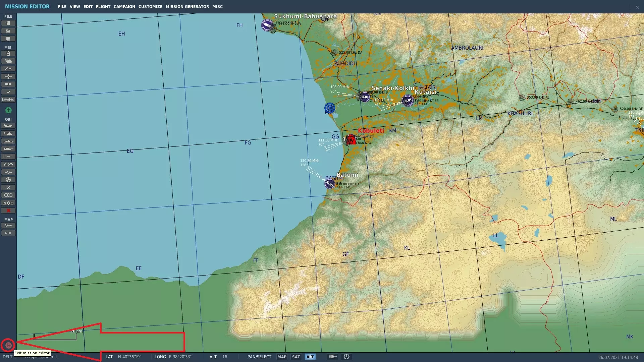Screen dimensions: 644x362
Task: Open the MISSION GENERATOR menu
Action: [187, 6]
